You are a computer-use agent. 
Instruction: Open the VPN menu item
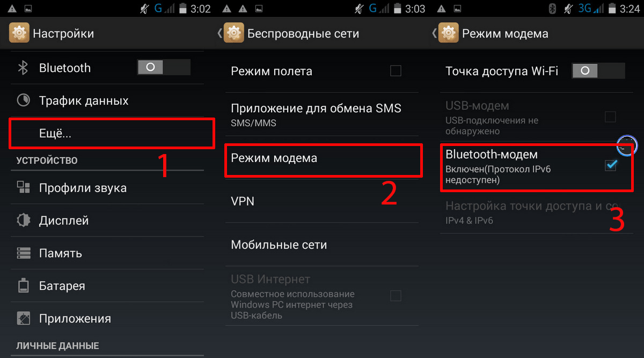[x=322, y=201]
